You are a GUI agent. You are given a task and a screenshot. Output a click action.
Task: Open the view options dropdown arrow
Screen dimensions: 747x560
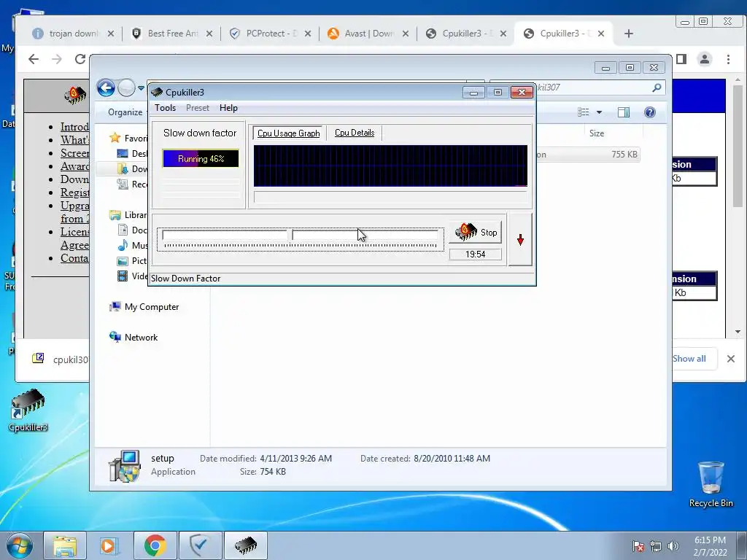[x=600, y=112]
